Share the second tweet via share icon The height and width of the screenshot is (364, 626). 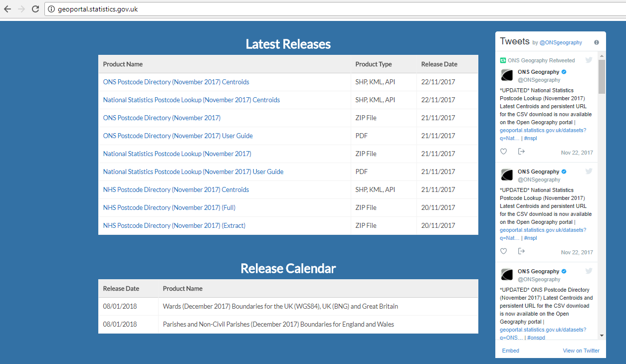tap(521, 251)
